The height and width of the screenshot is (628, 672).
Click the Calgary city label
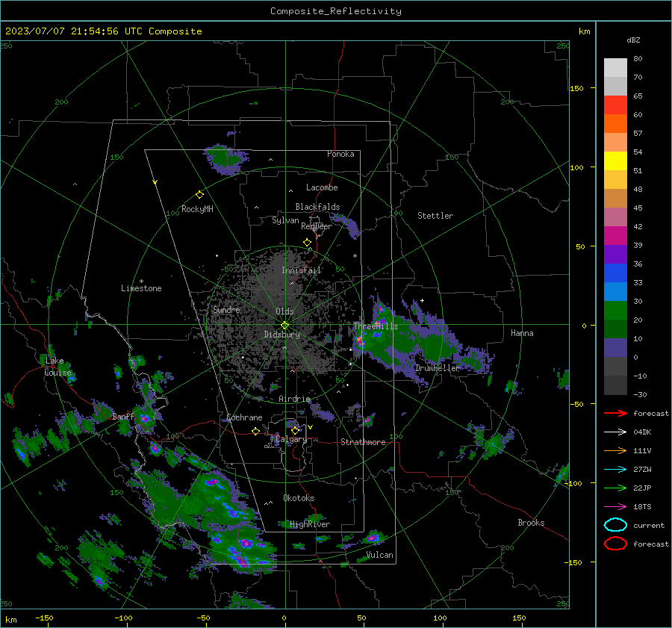291,439
